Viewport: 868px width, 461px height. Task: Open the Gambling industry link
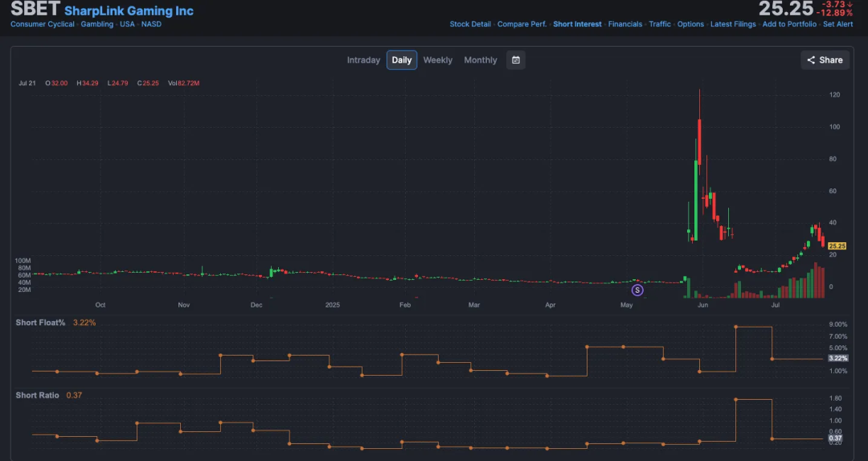(97, 24)
